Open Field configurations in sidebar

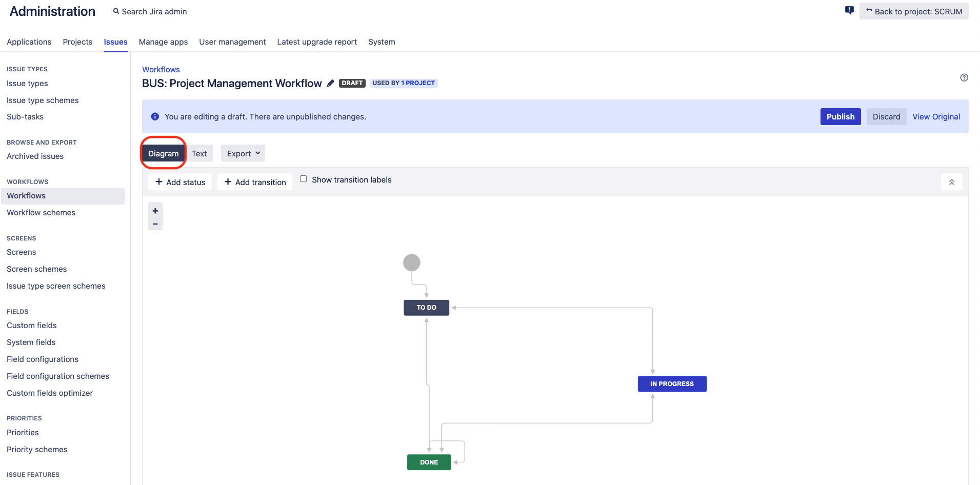[x=43, y=359]
